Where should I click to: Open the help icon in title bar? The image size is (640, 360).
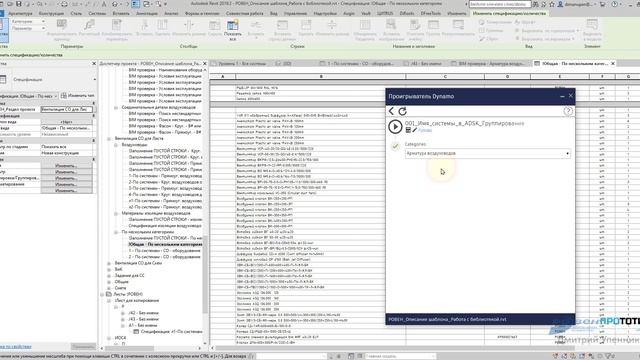(615, 4)
